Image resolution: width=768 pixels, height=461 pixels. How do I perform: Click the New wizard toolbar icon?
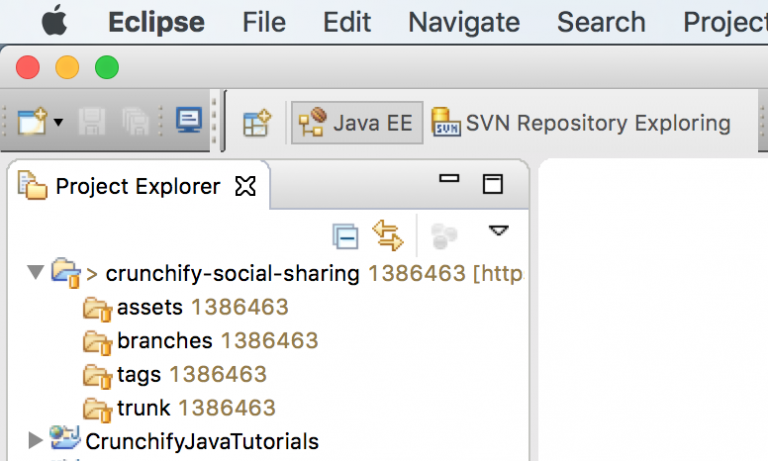pyautogui.click(x=32, y=123)
